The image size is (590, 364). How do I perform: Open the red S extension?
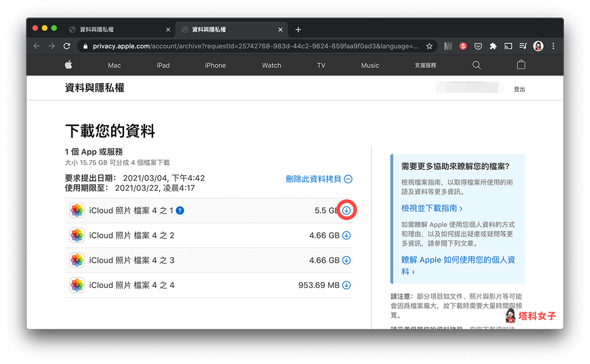pos(463,46)
